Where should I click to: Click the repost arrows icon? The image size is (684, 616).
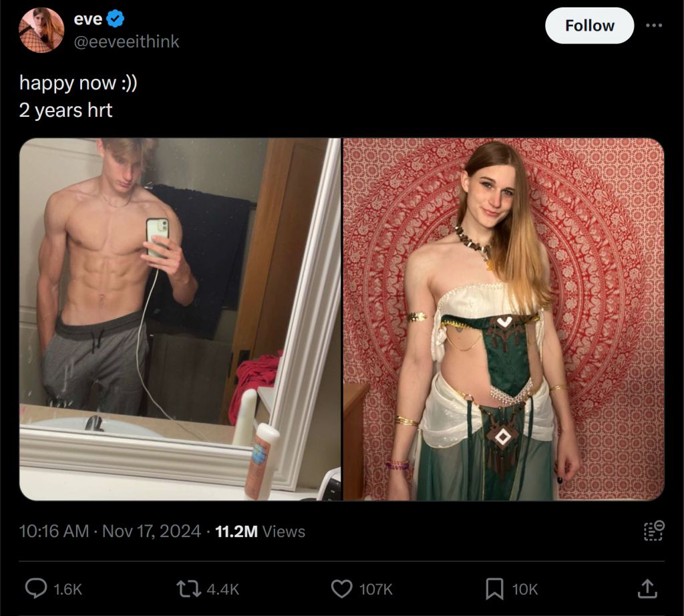point(189,589)
